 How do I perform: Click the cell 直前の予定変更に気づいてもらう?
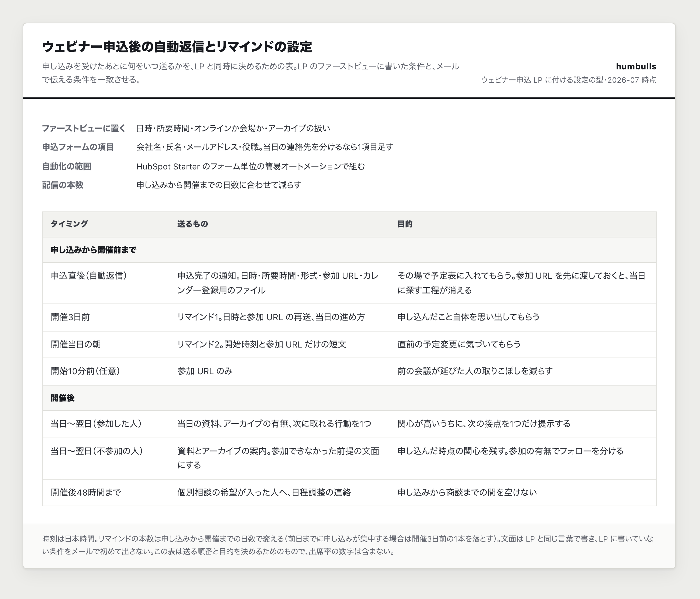pyautogui.click(x=523, y=345)
